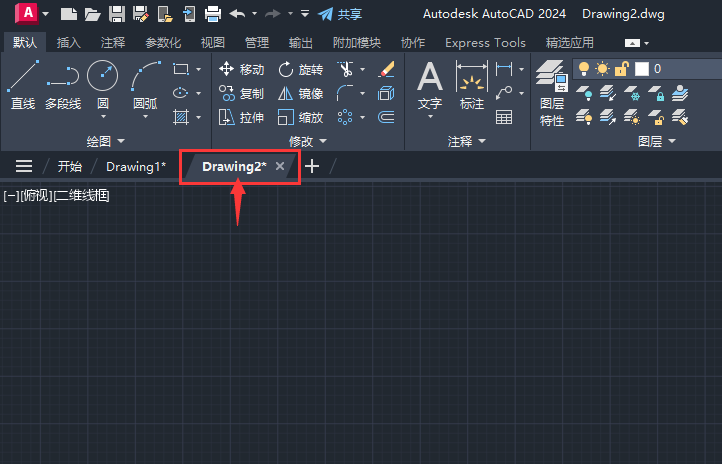Viewport: 722px width, 464px height.
Task: Select the 直线 (Line) tool
Action: 22,84
